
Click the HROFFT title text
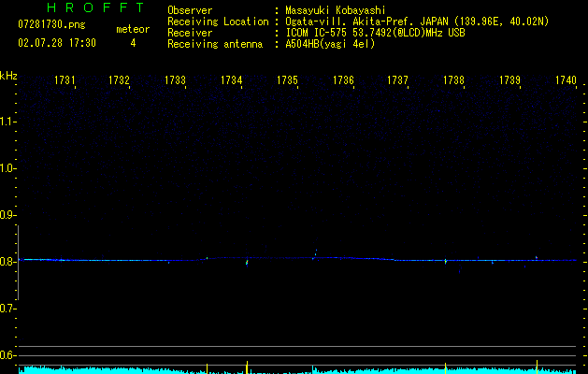pos(96,7)
